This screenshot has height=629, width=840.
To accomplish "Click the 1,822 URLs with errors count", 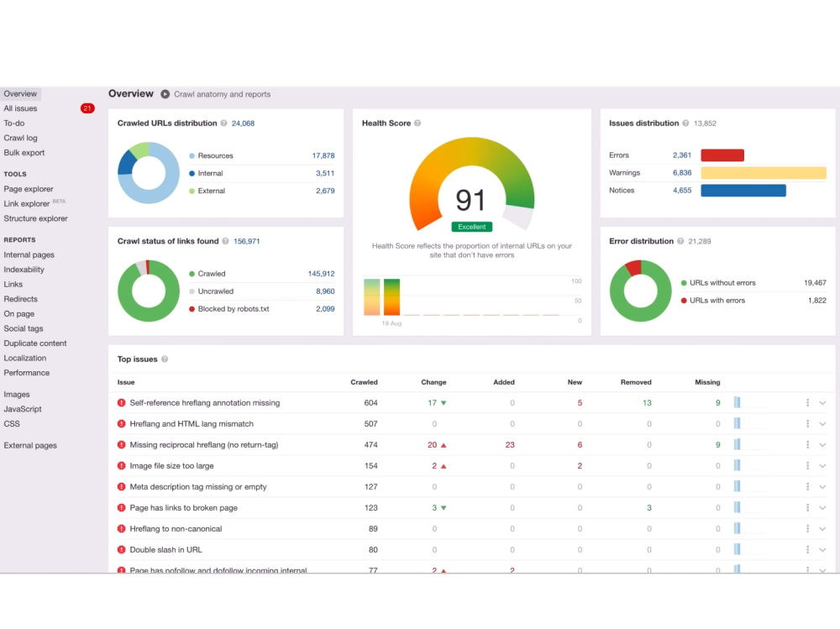I will click(817, 301).
